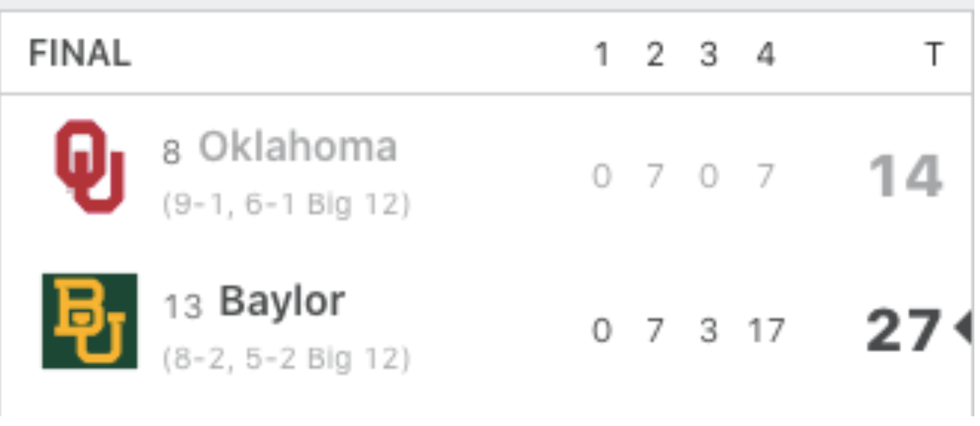Click Baylor's fourth quarter score 17
The image size is (980, 426).
(x=766, y=331)
